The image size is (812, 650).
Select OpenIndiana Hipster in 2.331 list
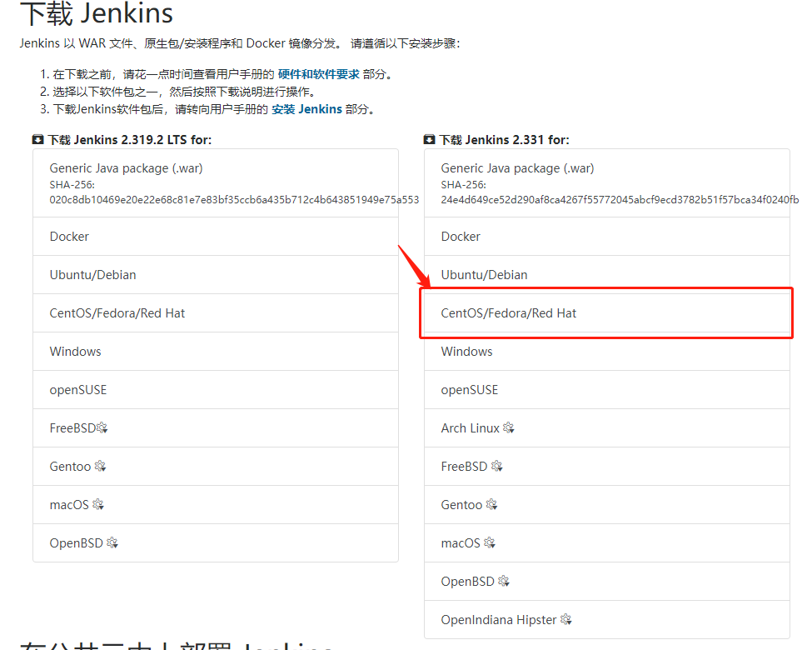(607, 620)
